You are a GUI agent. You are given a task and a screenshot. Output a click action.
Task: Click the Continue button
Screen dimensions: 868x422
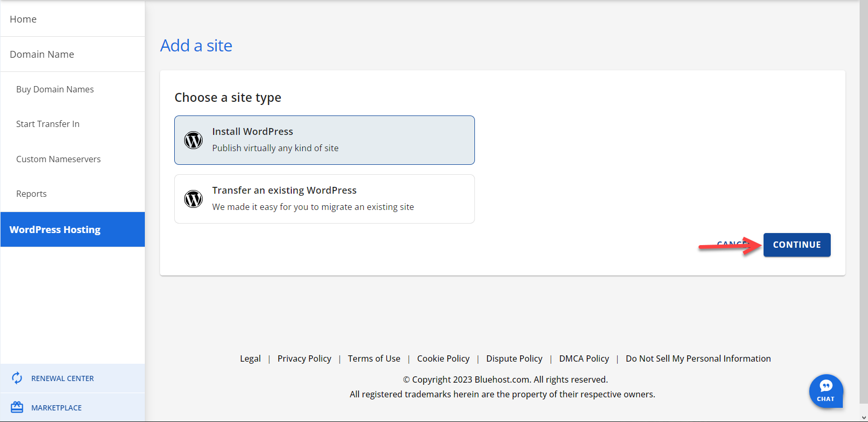(x=797, y=245)
